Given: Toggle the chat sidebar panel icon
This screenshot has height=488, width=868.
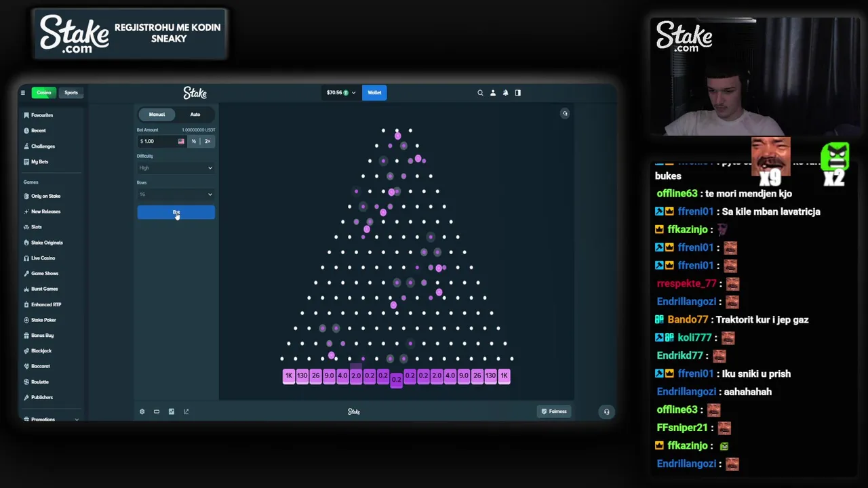Looking at the screenshot, I should click(x=518, y=93).
